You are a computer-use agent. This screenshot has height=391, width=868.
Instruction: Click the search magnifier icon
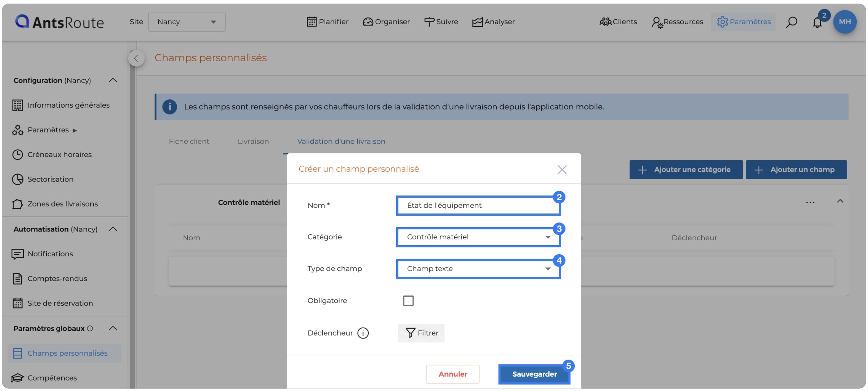pyautogui.click(x=791, y=22)
